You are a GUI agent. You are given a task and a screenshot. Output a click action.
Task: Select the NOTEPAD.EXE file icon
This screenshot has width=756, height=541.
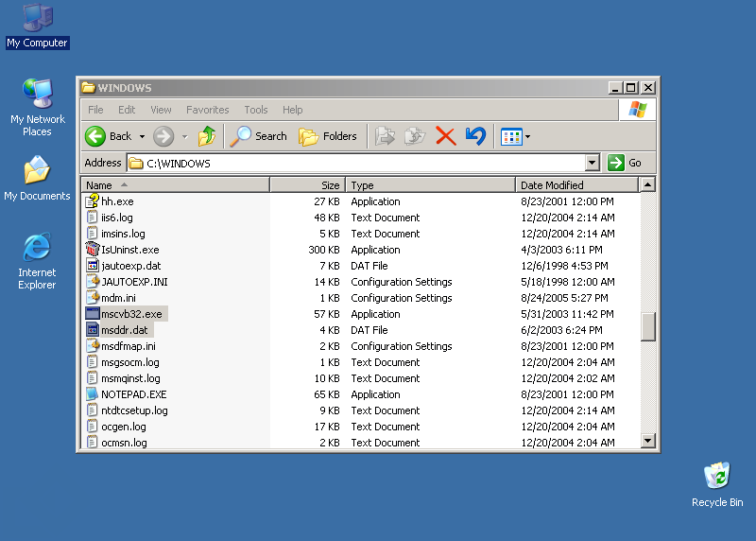click(x=92, y=393)
